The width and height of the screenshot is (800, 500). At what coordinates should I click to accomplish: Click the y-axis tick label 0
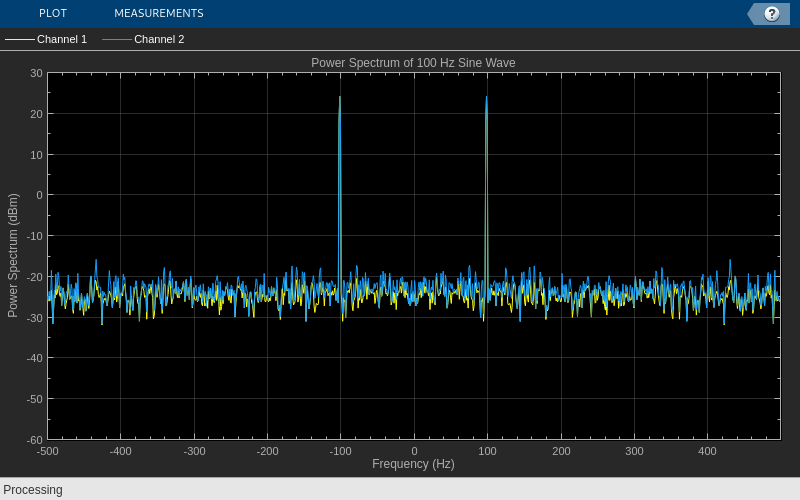point(39,195)
